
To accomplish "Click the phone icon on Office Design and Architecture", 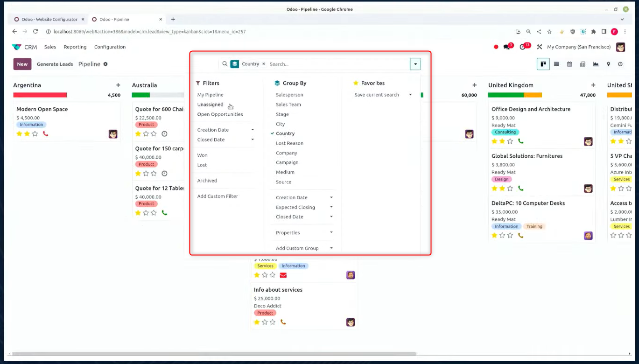I will [x=521, y=141].
